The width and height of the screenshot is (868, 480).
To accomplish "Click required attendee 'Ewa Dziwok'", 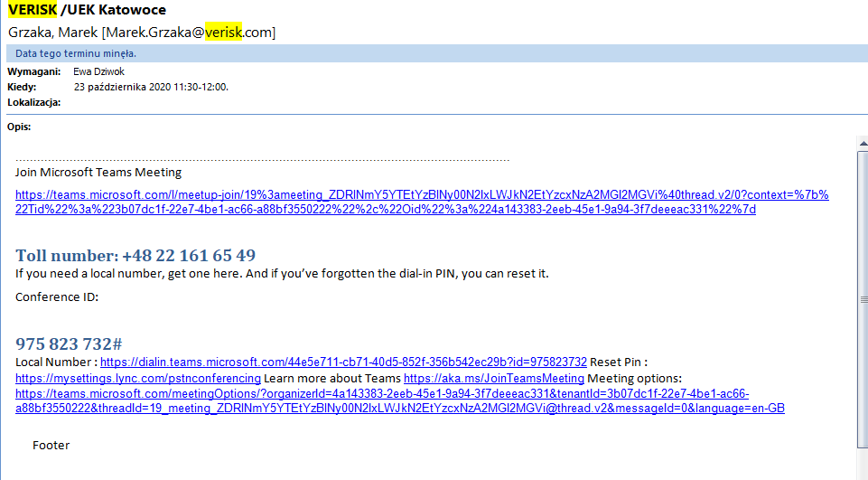I will tap(98, 71).
